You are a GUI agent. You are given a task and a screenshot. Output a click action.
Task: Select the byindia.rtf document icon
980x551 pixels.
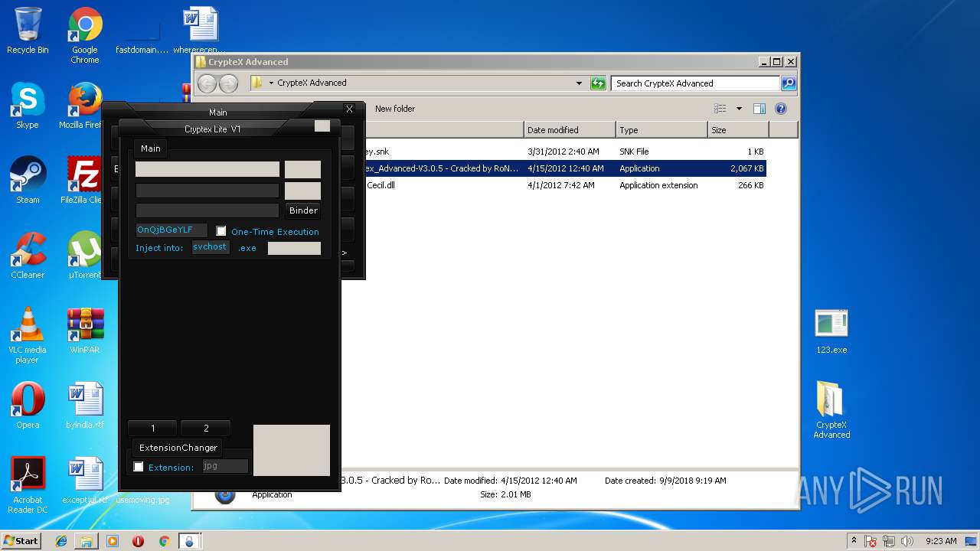tap(85, 406)
